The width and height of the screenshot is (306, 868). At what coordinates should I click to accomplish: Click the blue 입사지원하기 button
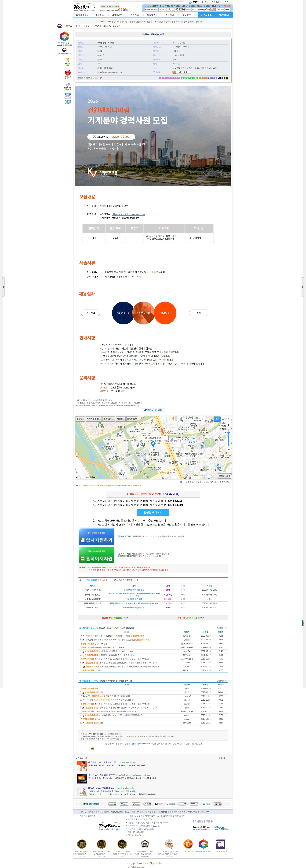click(x=96, y=536)
